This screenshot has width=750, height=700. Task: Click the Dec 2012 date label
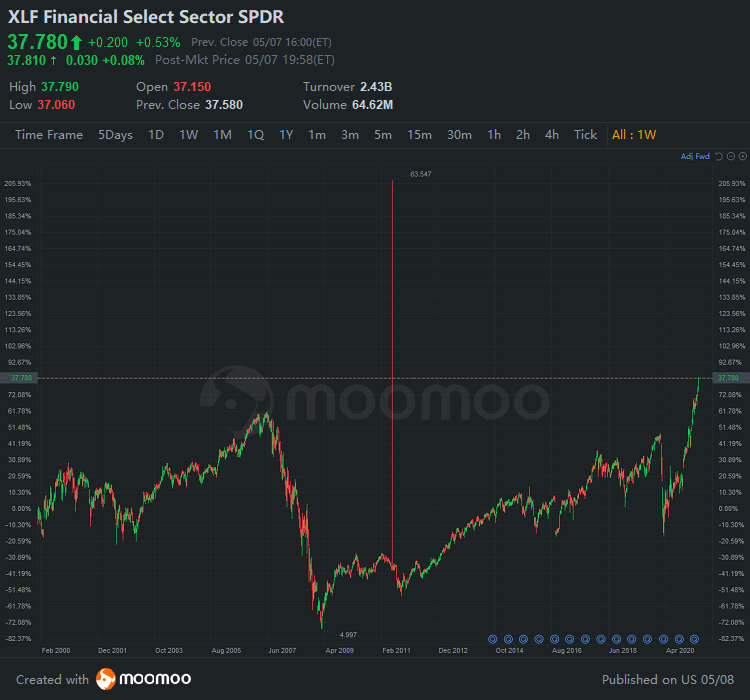(x=453, y=651)
